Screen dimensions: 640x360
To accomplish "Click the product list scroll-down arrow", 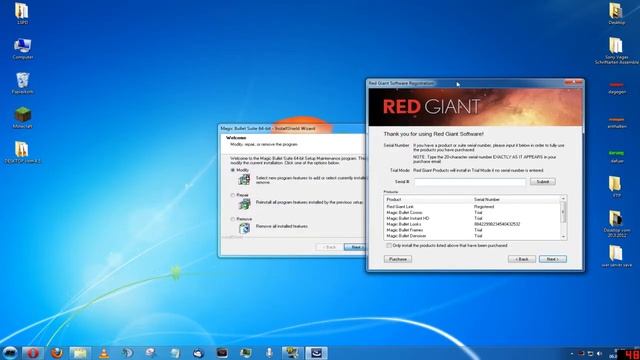I will click(564, 237).
